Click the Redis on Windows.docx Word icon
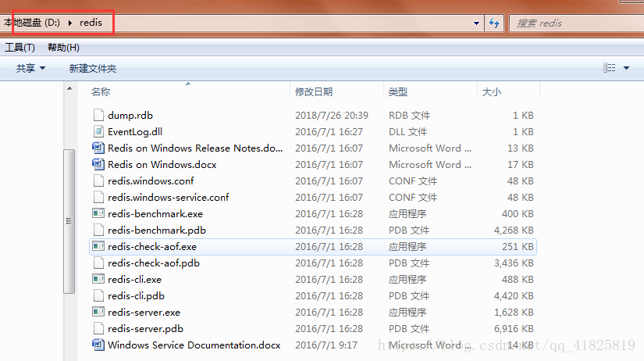Image resolution: width=644 pixels, height=361 pixels. pos(98,164)
